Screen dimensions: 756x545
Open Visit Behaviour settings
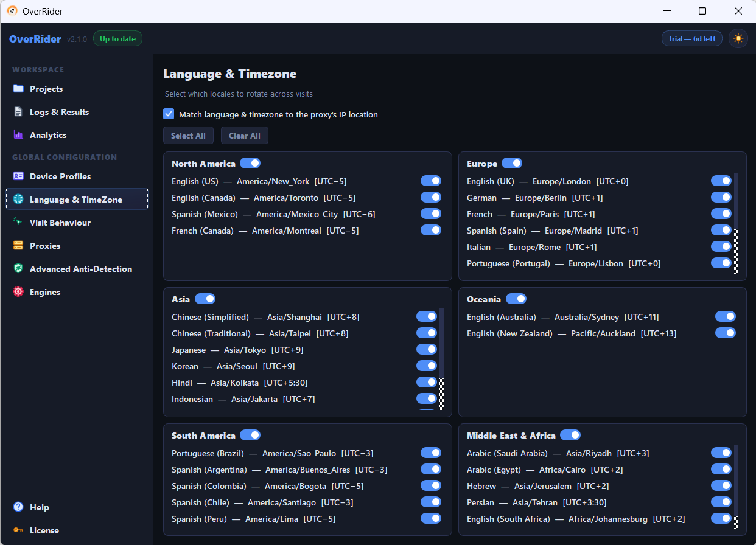[x=77, y=223]
